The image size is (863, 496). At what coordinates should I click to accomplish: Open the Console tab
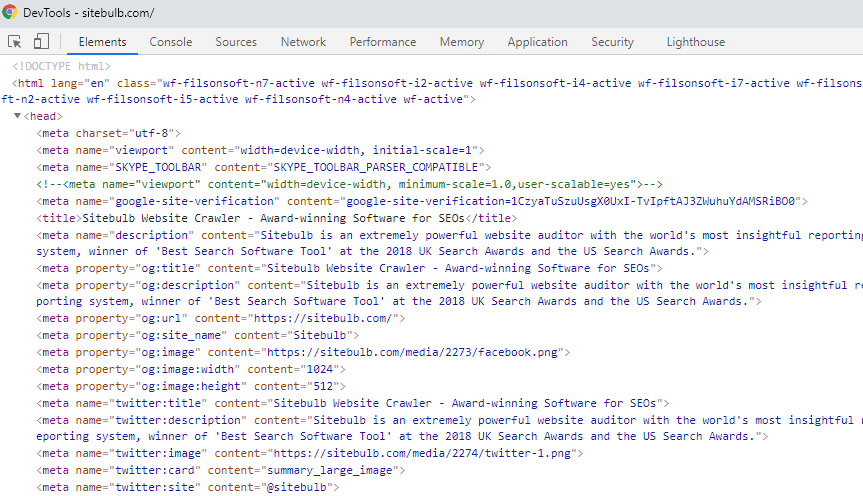(171, 42)
